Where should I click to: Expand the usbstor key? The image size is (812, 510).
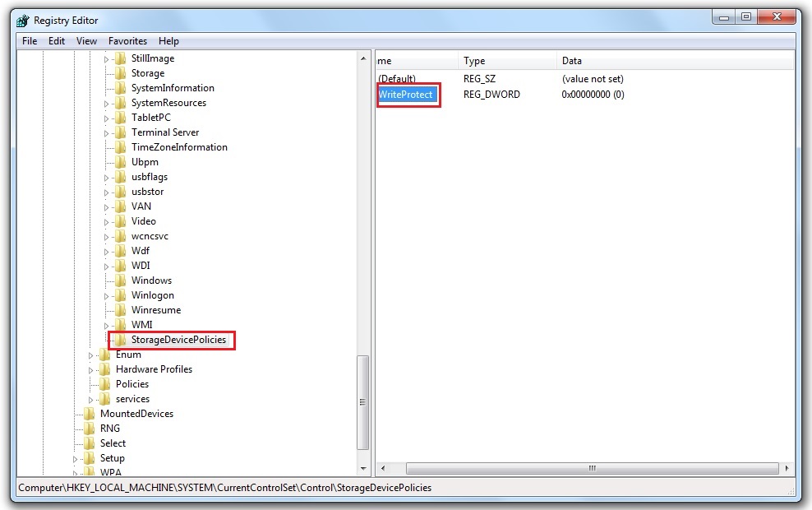click(106, 192)
